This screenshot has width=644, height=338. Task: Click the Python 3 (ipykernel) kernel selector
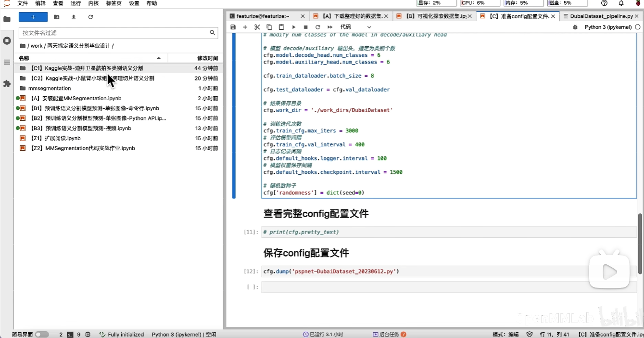coord(608,27)
